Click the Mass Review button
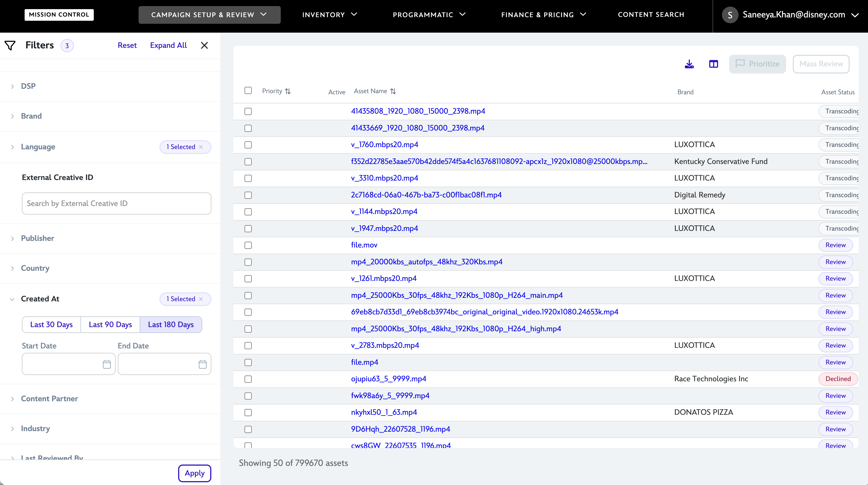The height and width of the screenshot is (485, 868). [821, 64]
